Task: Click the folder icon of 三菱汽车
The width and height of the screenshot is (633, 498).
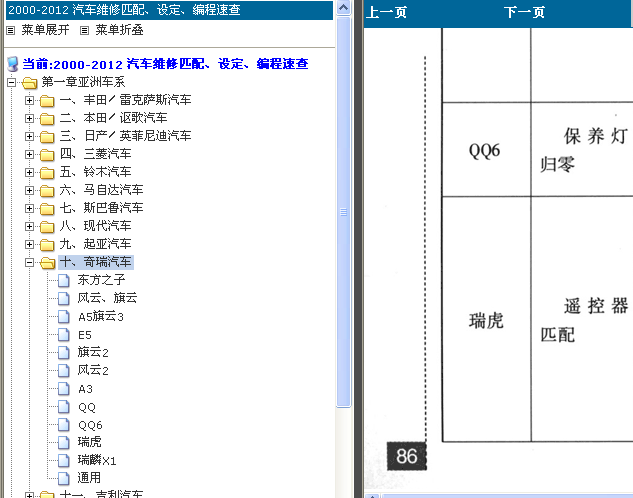Action: click(x=47, y=155)
